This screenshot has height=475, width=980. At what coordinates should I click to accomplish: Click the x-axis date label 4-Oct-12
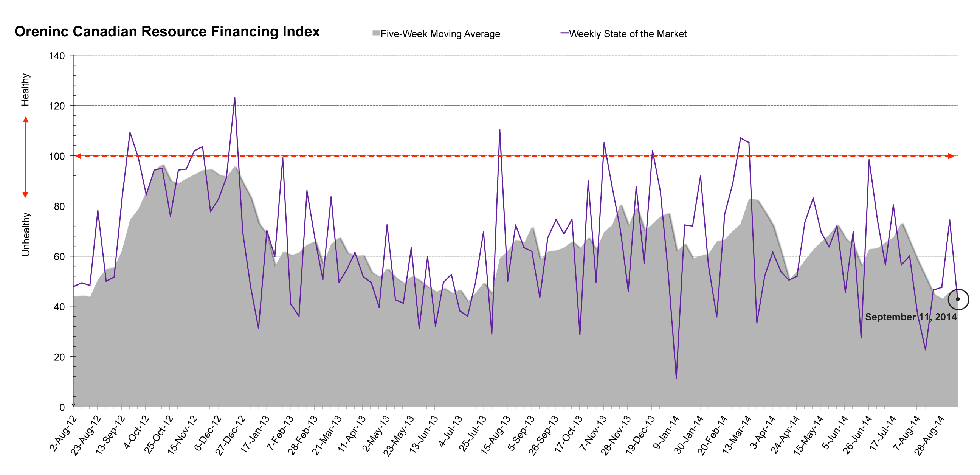(x=136, y=432)
